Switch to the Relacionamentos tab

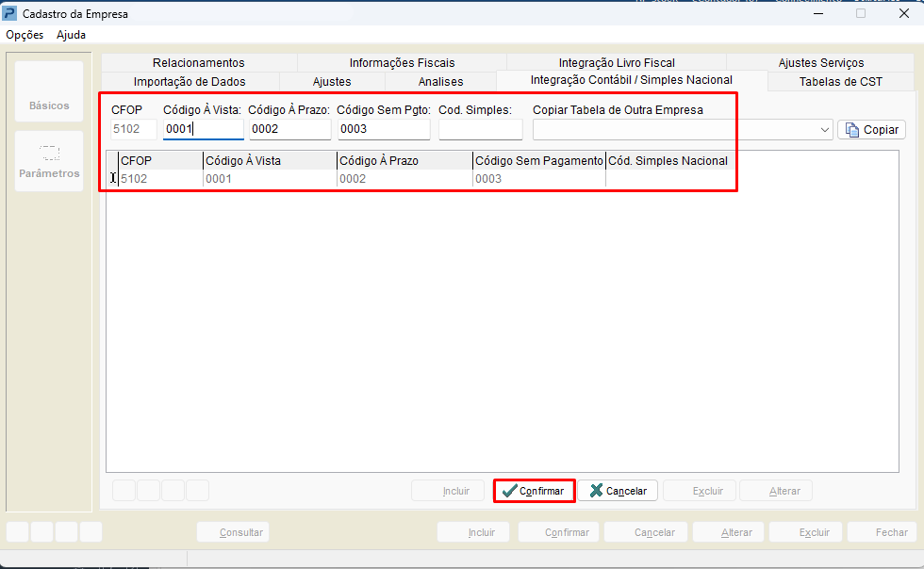[198, 63]
